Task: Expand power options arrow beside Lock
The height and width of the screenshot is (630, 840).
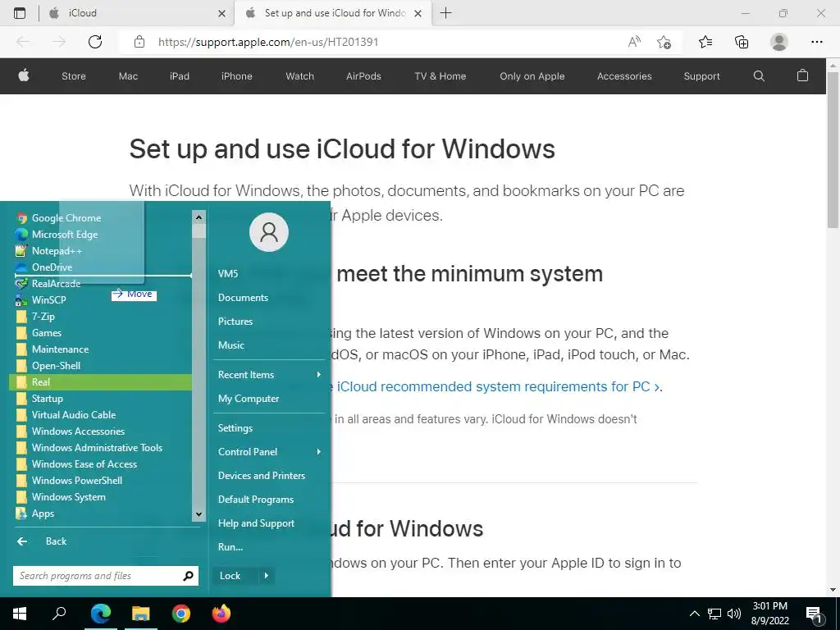Action: (267, 576)
